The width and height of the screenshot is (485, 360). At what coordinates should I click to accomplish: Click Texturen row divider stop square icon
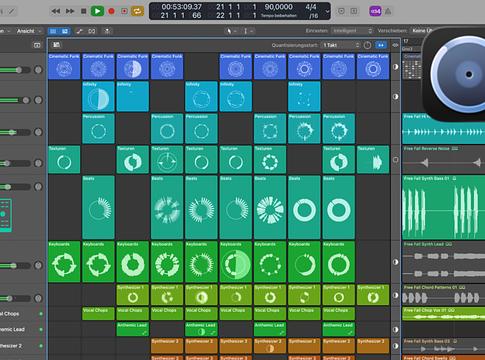(x=396, y=160)
